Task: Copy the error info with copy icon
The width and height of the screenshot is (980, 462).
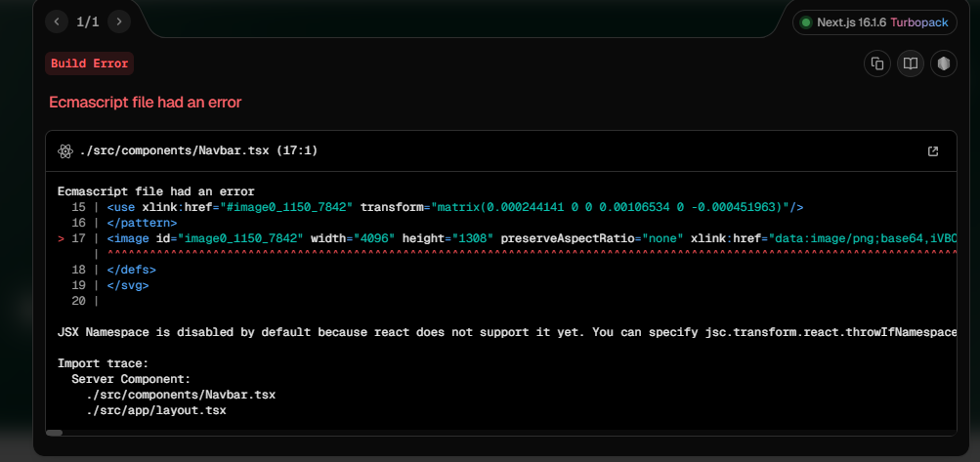Action: pos(877,63)
